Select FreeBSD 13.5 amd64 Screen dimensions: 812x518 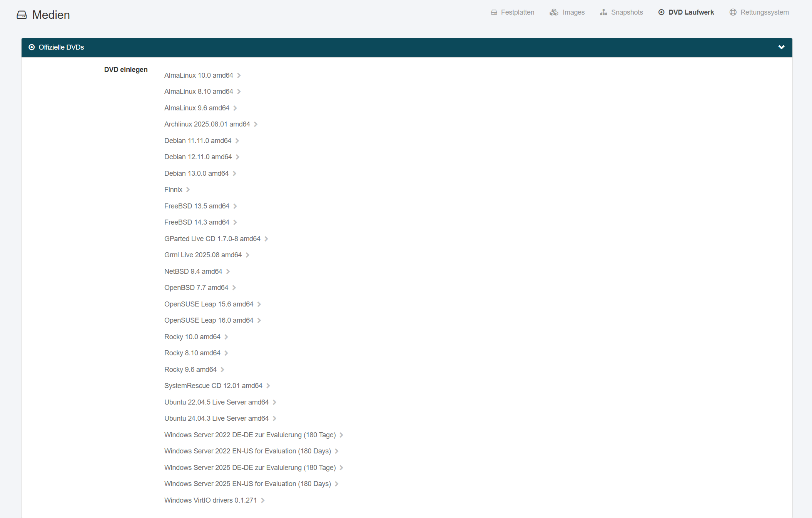(x=200, y=206)
